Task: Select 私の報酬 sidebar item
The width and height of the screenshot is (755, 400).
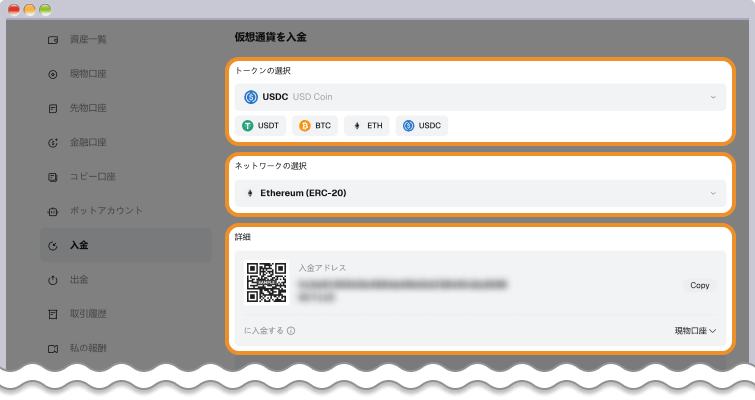Action: point(125,348)
